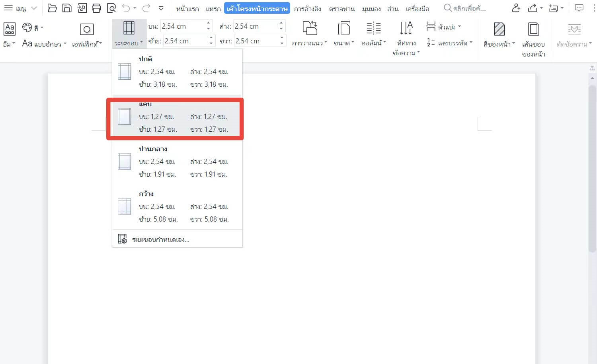Image resolution: width=597 pixels, height=364 pixels.
Task: Open the เครื่องมือ tab
Action: (x=418, y=8)
